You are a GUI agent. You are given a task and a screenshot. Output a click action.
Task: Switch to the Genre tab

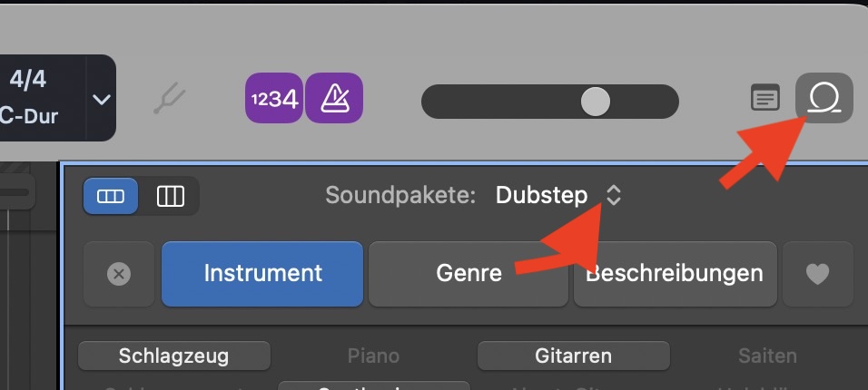pyautogui.click(x=469, y=273)
